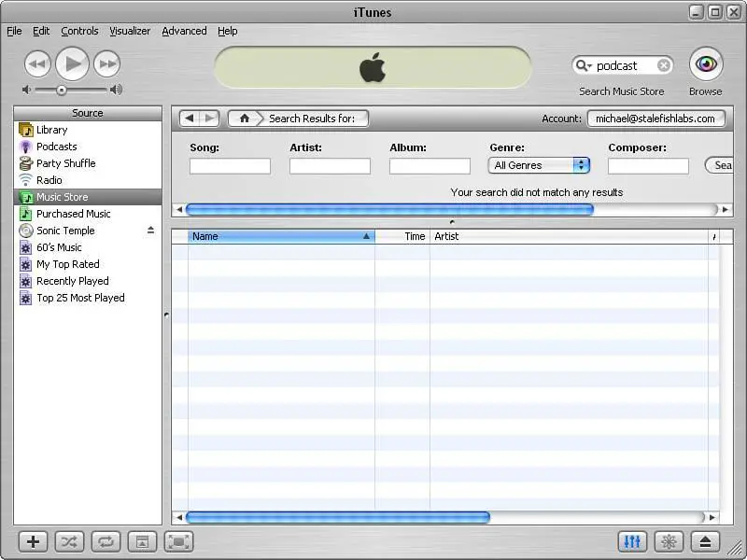Open Purchased Music playlist
The width and height of the screenshot is (747, 560).
[88, 214]
